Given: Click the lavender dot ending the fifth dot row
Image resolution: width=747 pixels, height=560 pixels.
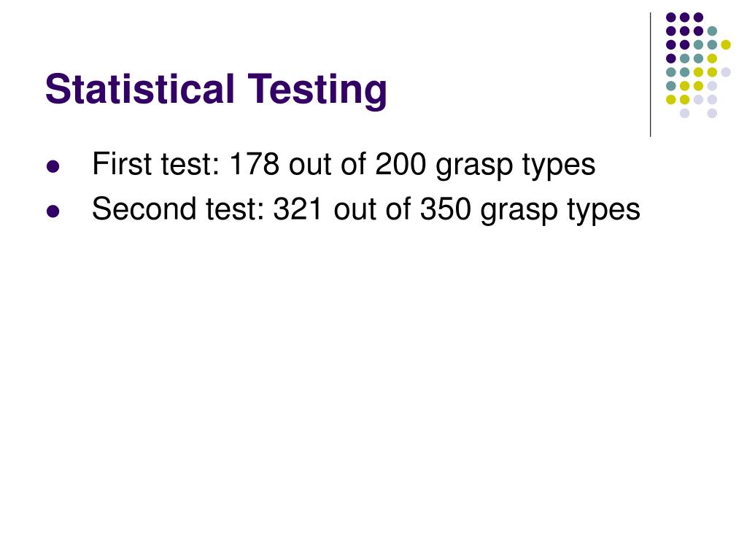Looking at the screenshot, I should [x=726, y=72].
